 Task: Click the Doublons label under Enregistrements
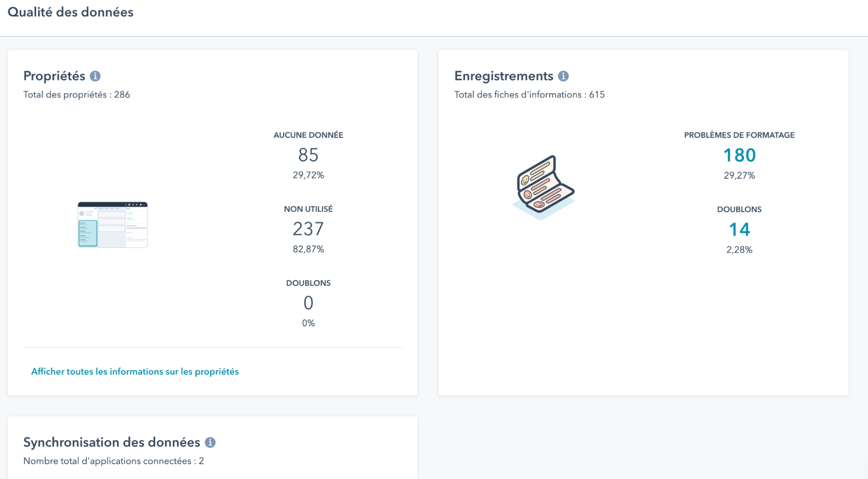pyautogui.click(x=739, y=210)
